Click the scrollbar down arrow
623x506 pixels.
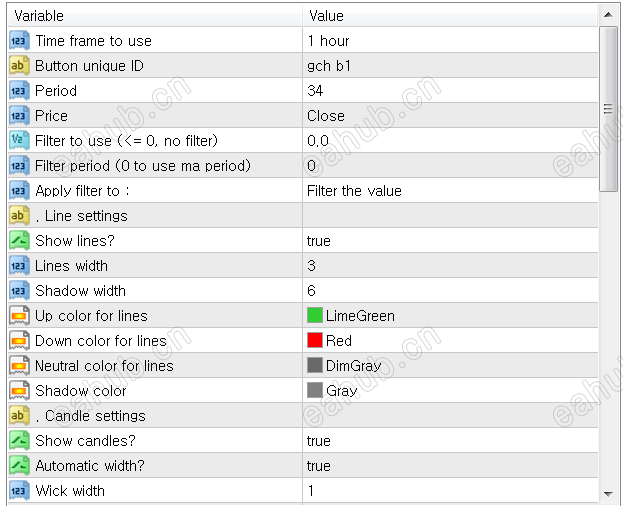coord(608,493)
